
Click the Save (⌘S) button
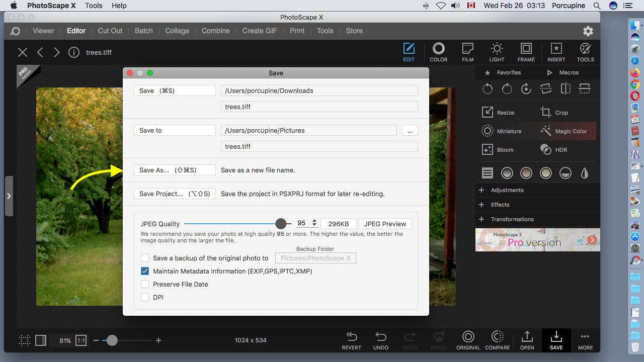coord(175,90)
